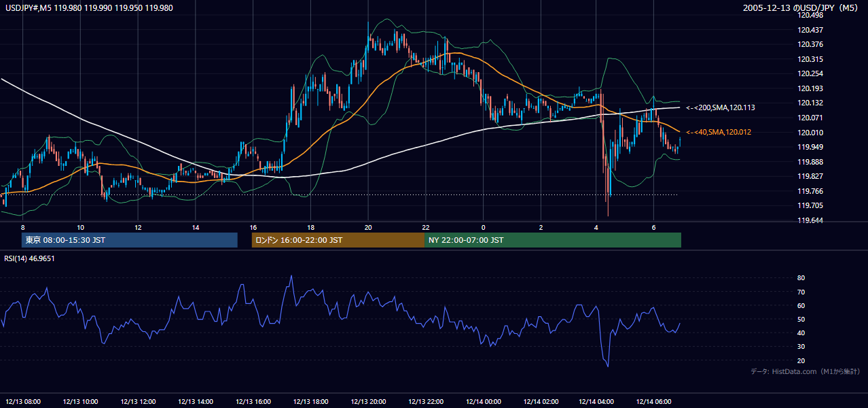
Task: Click the RSI(14) 46.9651 indicator label
Action: click(29, 258)
